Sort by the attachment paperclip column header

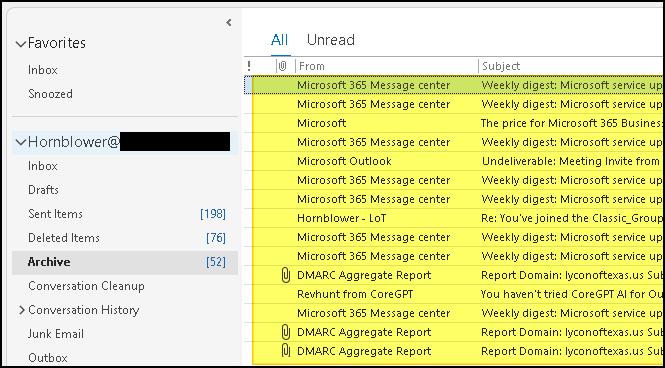click(x=283, y=66)
